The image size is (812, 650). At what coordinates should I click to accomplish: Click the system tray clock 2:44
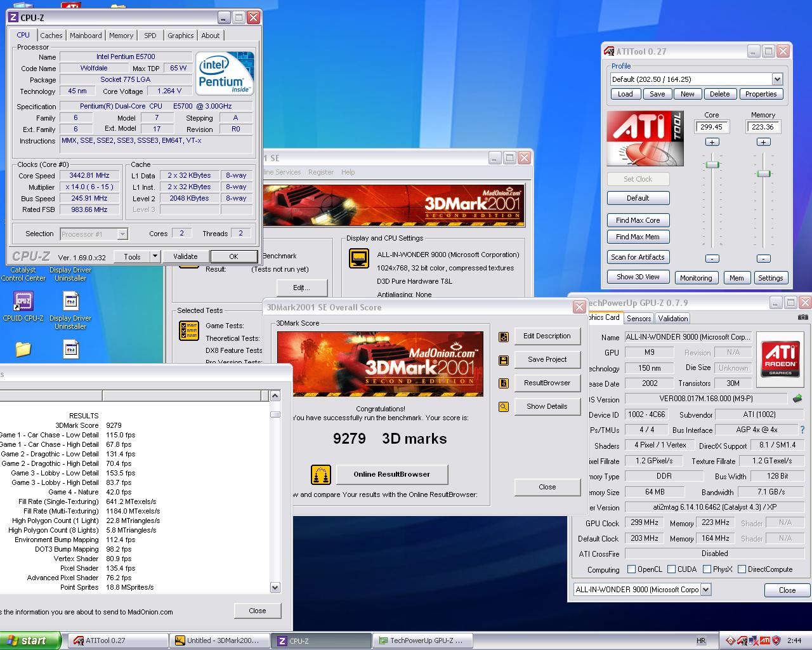(794, 640)
